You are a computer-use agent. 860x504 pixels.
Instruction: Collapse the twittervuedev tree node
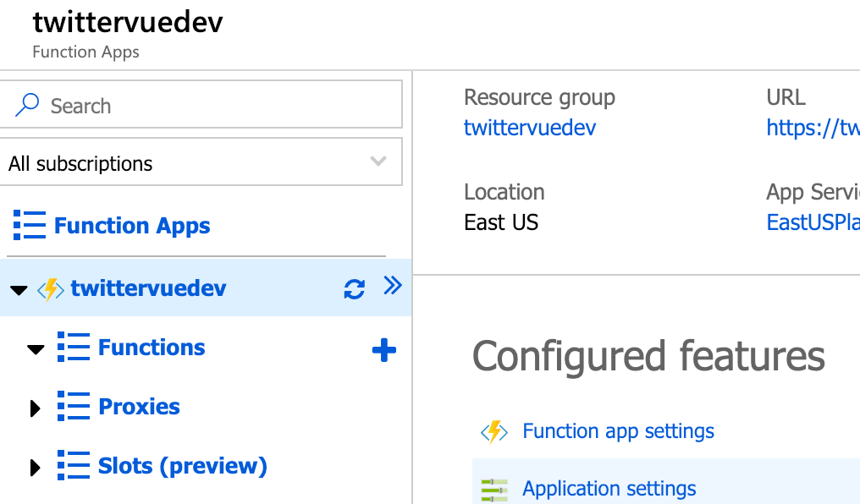(19, 290)
